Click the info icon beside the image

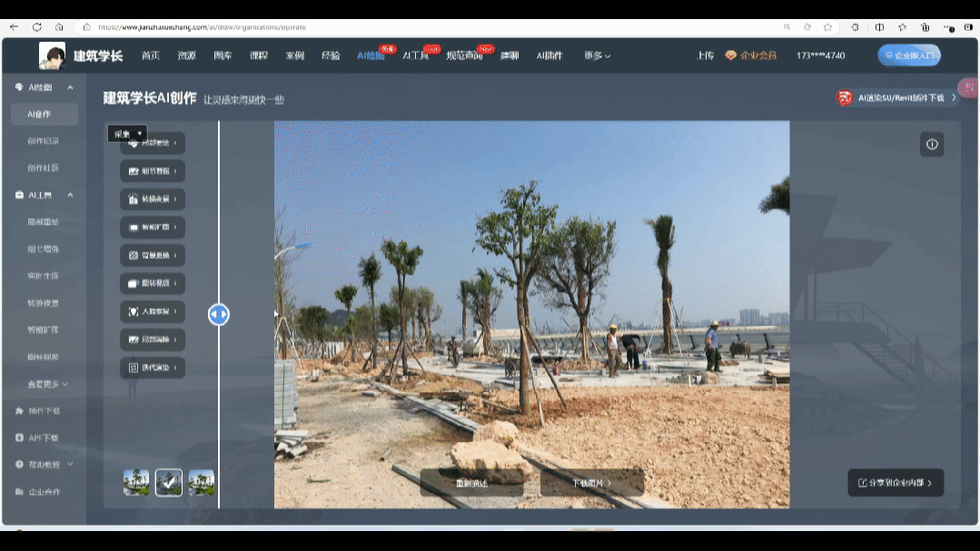click(x=932, y=144)
